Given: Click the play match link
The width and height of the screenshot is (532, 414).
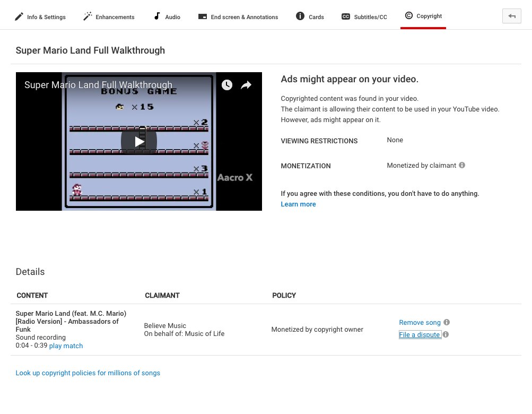Looking at the screenshot, I should [66, 346].
